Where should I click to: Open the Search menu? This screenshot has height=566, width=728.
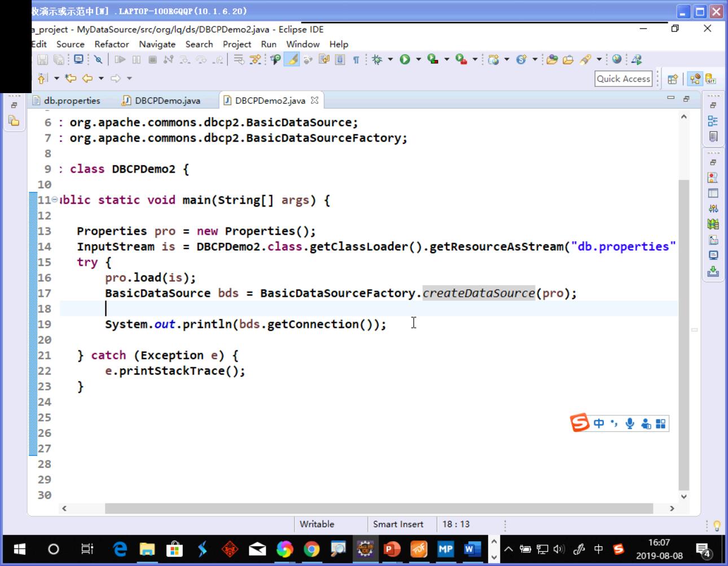199,44
